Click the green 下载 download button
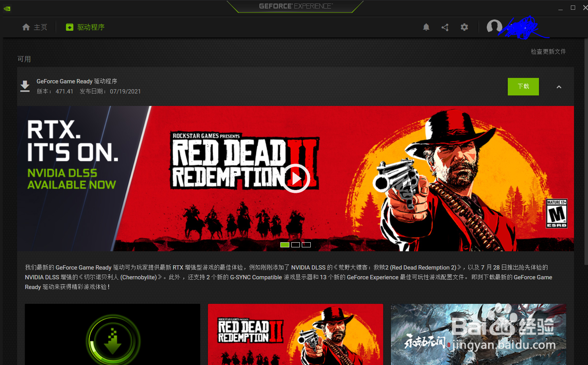 pyautogui.click(x=523, y=86)
